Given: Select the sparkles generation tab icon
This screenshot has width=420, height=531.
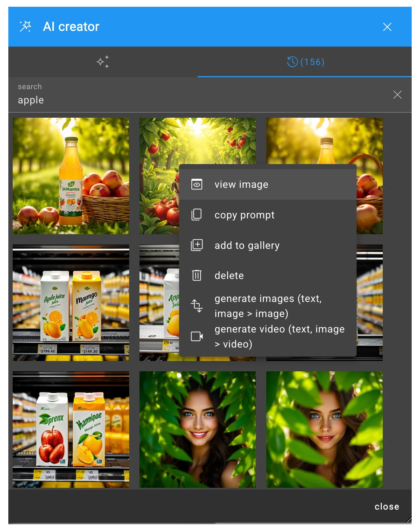Looking at the screenshot, I should coord(103,62).
